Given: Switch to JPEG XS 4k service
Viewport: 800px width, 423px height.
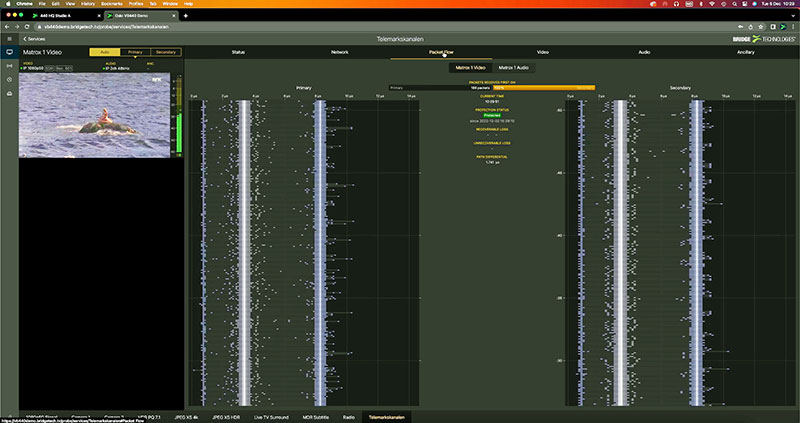Looking at the screenshot, I should pyautogui.click(x=187, y=417).
